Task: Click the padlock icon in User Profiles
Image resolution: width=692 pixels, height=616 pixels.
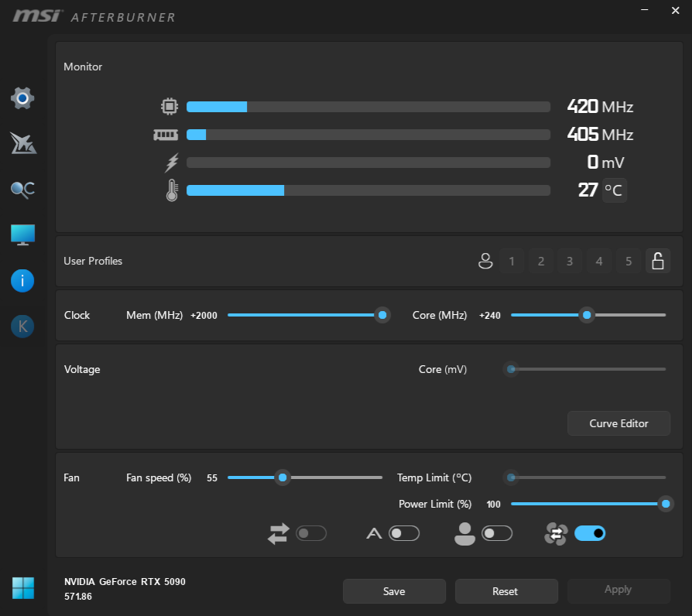Action: tap(658, 262)
